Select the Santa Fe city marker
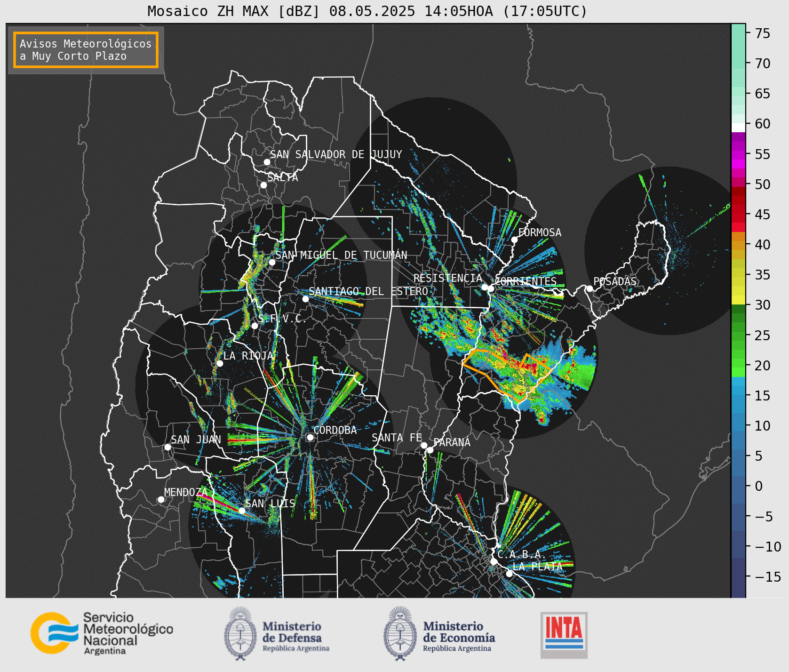The height and width of the screenshot is (672, 789). (424, 445)
